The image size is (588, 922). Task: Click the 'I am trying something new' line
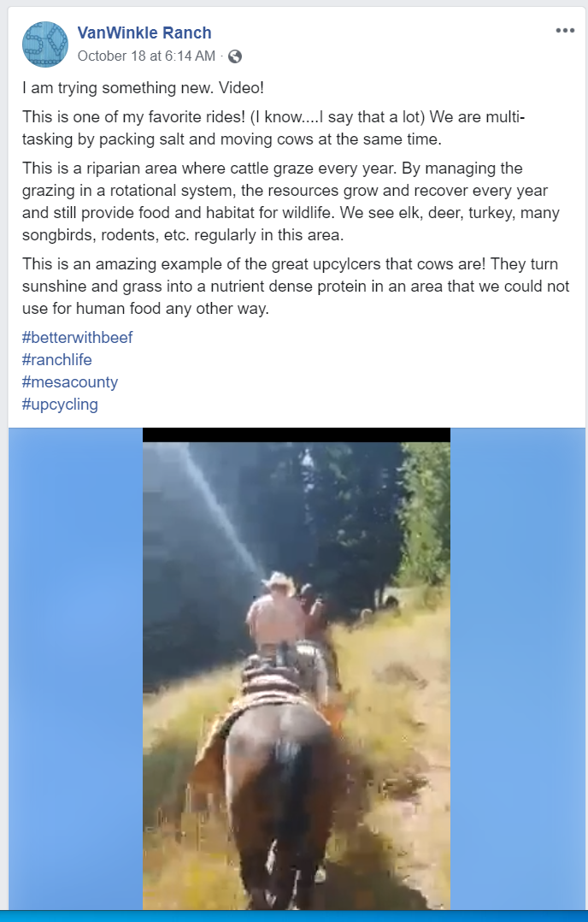(x=143, y=88)
